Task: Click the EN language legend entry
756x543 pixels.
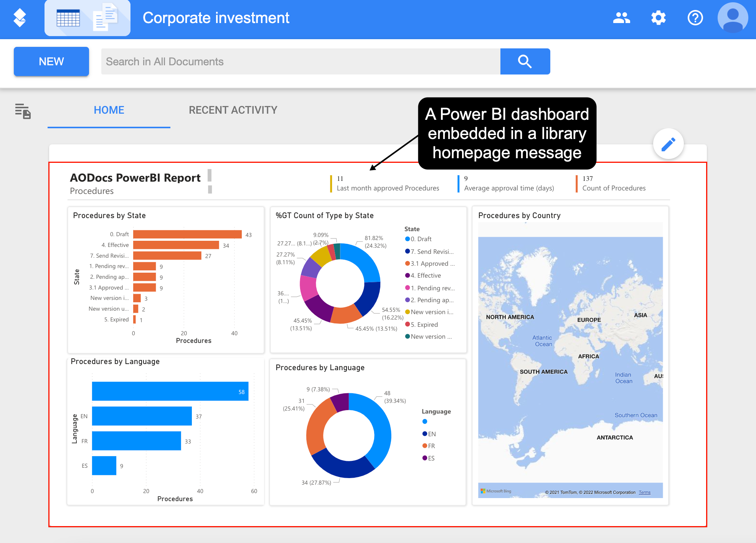Action: (x=429, y=434)
